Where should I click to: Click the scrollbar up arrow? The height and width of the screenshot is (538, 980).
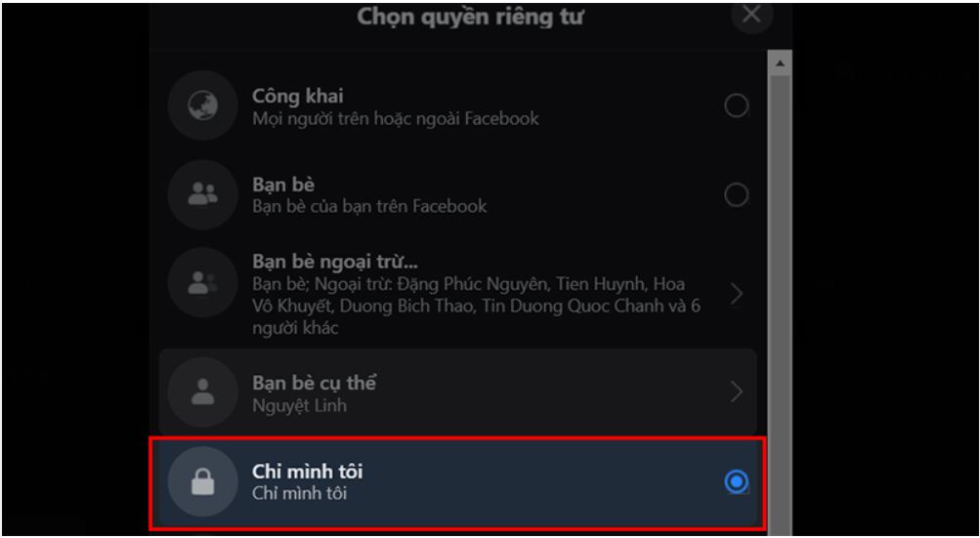pyautogui.click(x=780, y=63)
